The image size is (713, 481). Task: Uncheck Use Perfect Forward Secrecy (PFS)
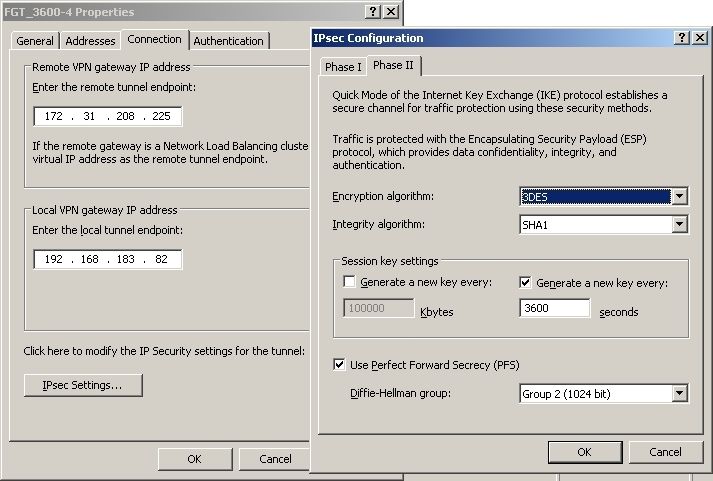point(339,365)
